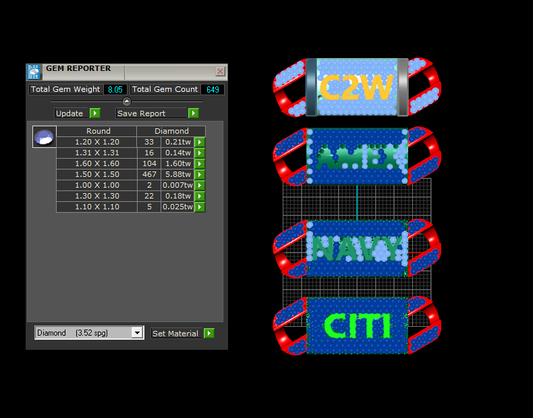Click green arrow beside Set Material
The height and width of the screenshot is (418, 533).
(x=209, y=333)
